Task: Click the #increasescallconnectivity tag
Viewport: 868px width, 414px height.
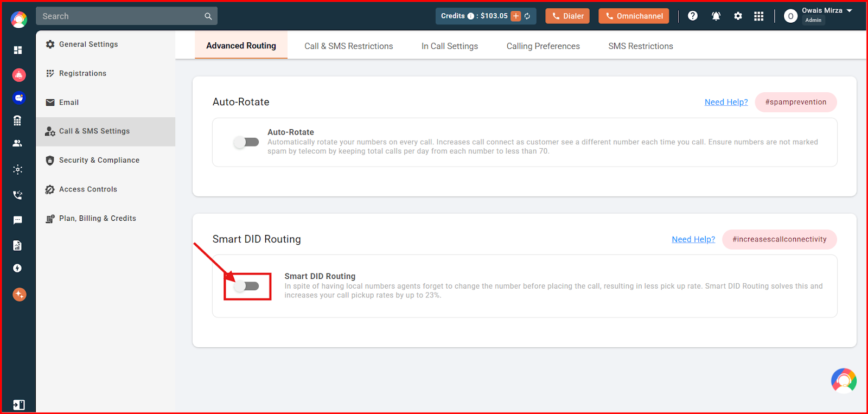Action: [780, 239]
